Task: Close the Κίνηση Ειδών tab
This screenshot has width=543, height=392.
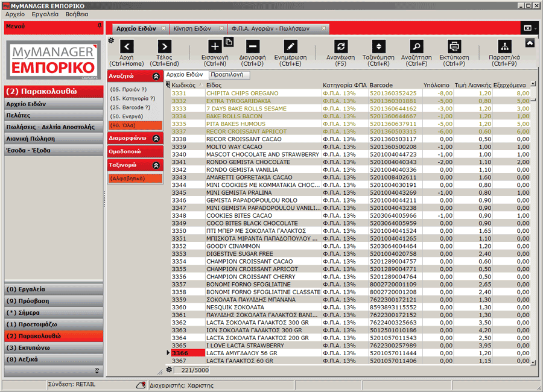Action: (221, 28)
